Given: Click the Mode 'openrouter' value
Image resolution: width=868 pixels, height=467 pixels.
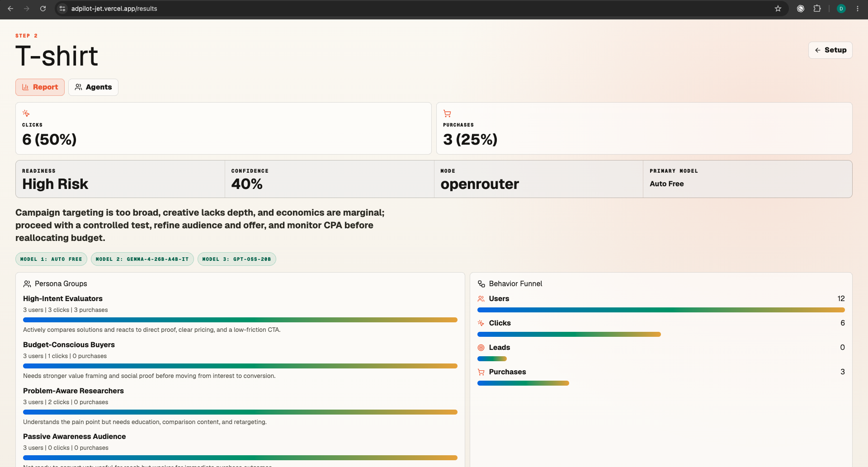Looking at the screenshot, I should pyautogui.click(x=480, y=184).
